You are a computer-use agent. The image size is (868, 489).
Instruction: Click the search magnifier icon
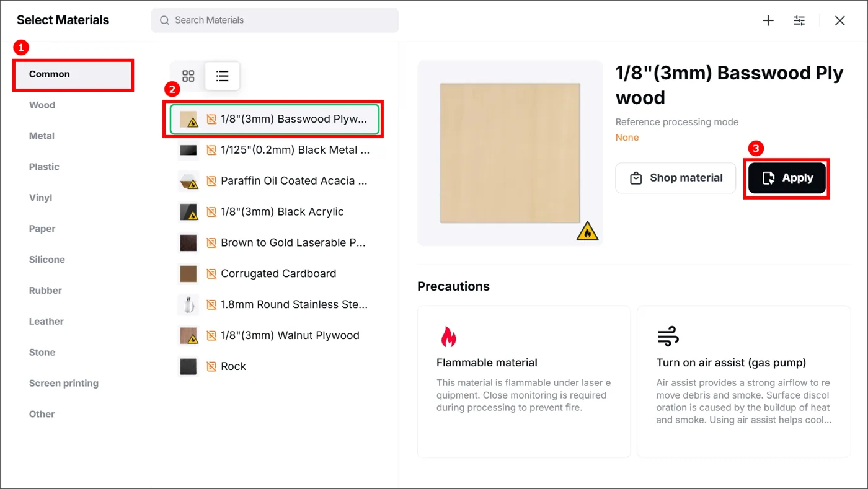pos(164,20)
